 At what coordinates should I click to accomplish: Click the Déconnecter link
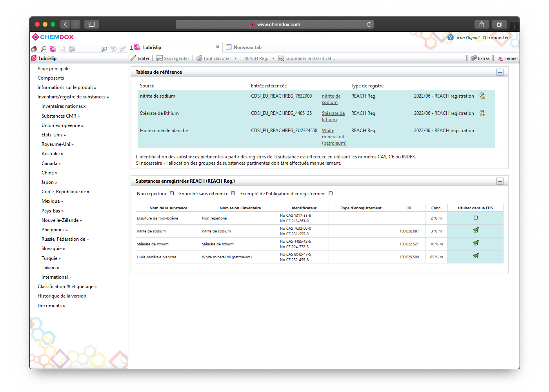coord(496,38)
